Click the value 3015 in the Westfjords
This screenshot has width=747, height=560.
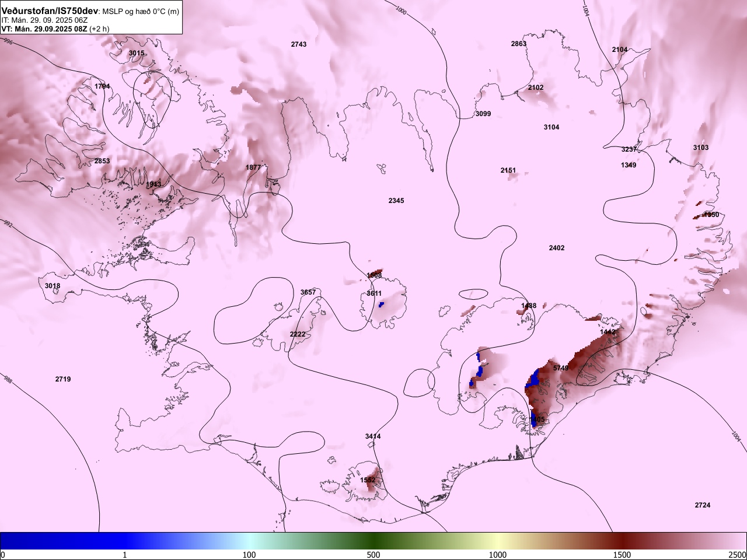click(x=137, y=53)
